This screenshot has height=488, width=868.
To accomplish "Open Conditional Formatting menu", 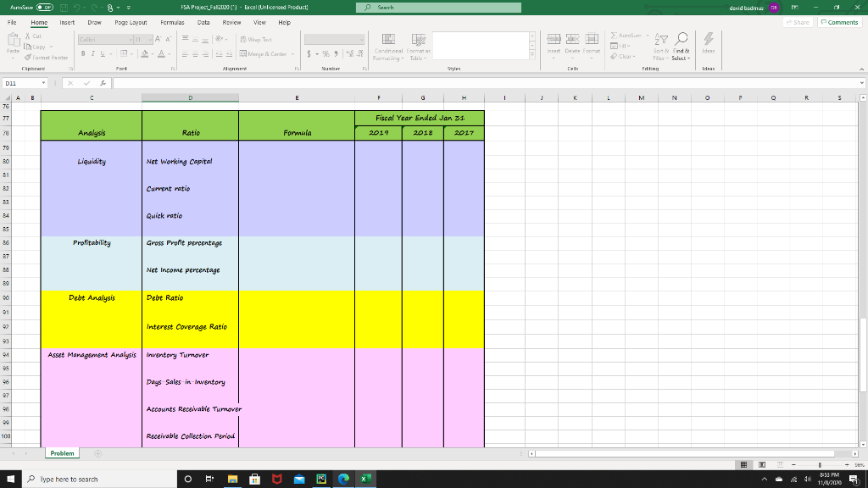I will point(388,47).
